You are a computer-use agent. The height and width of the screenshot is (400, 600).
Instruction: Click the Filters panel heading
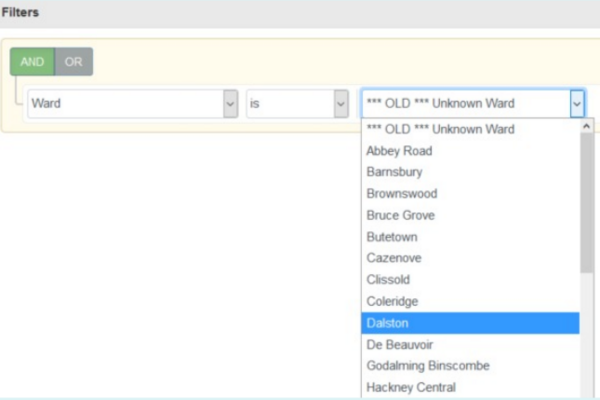coord(20,10)
